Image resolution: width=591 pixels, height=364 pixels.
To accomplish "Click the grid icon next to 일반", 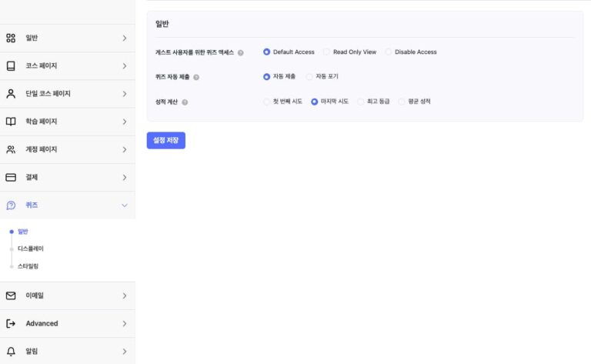I will click(11, 38).
